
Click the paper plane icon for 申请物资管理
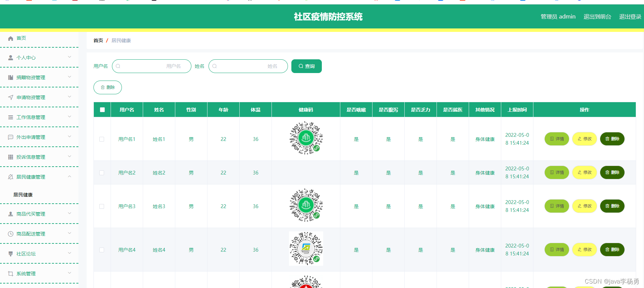point(11,97)
